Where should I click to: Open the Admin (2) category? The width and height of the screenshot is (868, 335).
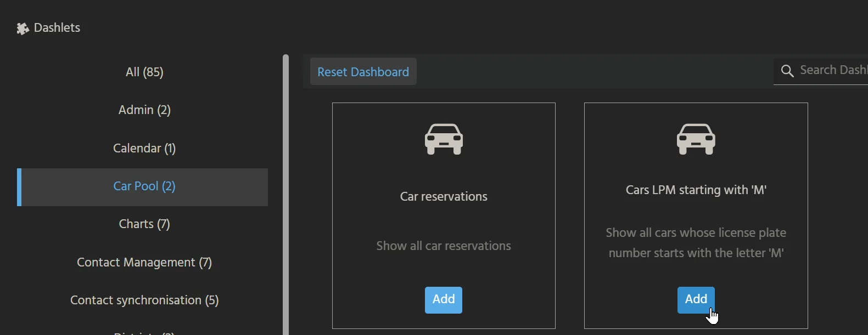(144, 110)
